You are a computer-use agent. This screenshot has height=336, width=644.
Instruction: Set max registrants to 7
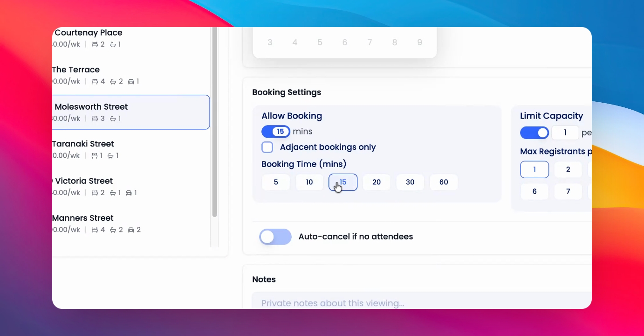[568, 191]
